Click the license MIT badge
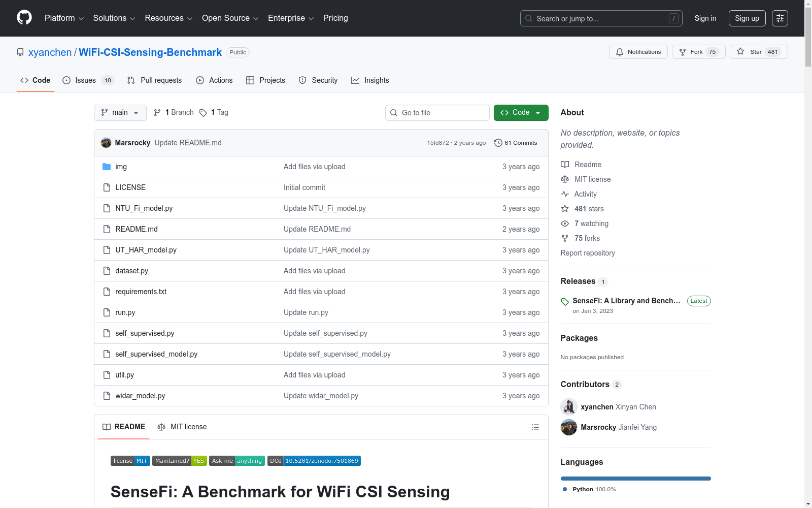 tap(130, 461)
